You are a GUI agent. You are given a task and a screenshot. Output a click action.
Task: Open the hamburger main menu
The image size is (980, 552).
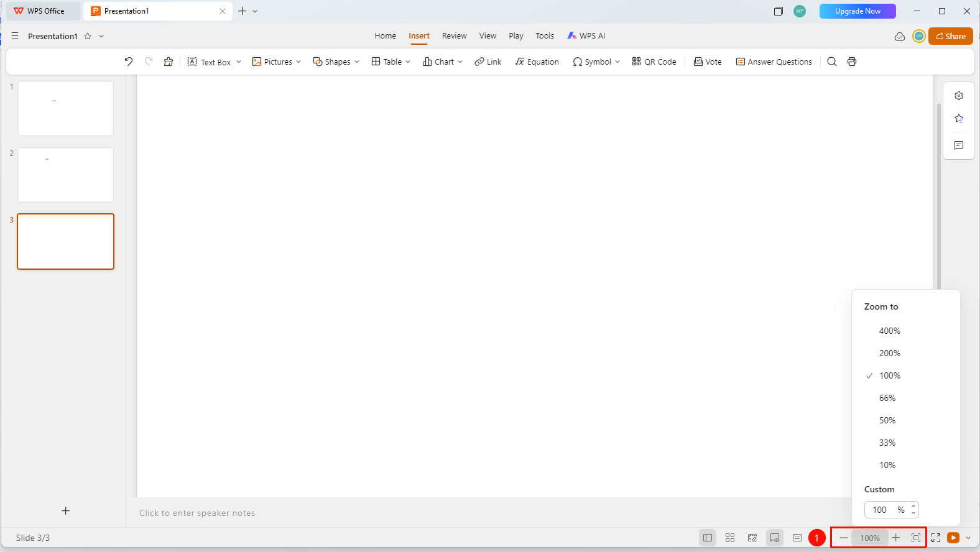pos(15,36)
